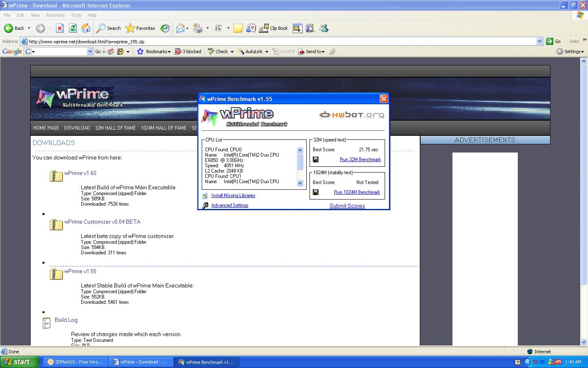Click the icon beside Install Missing Libraries

click(205, 196)
